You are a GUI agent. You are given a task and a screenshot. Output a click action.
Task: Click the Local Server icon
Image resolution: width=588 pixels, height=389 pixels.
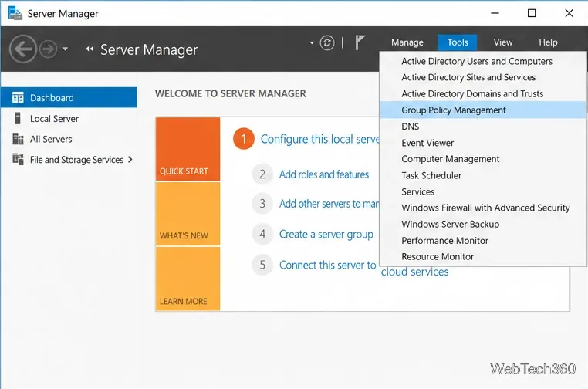(18, 118)
